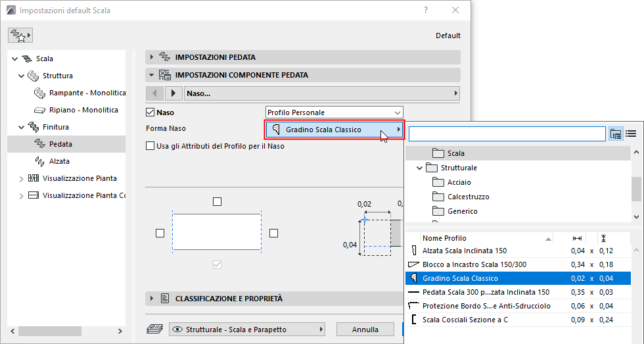Switch profile list to folder tree view
The image size is (644, 344).
point(616,134)
